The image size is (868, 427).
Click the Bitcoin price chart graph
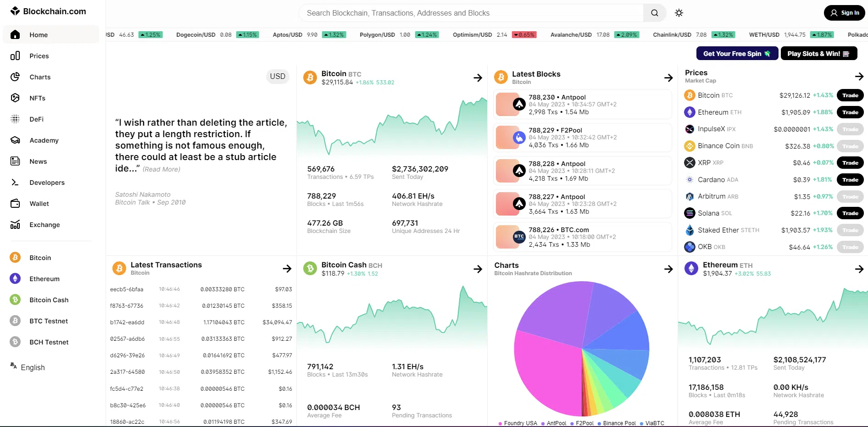click(x=392, y=126)
